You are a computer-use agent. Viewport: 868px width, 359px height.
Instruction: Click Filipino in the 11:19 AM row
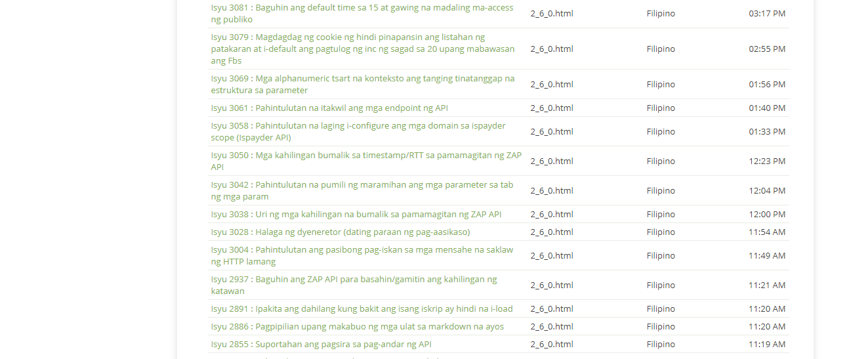click(x=661, y=344)
